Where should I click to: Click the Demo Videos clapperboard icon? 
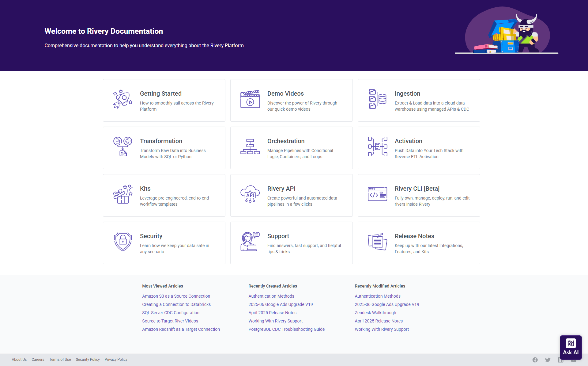tap(250, 99)
